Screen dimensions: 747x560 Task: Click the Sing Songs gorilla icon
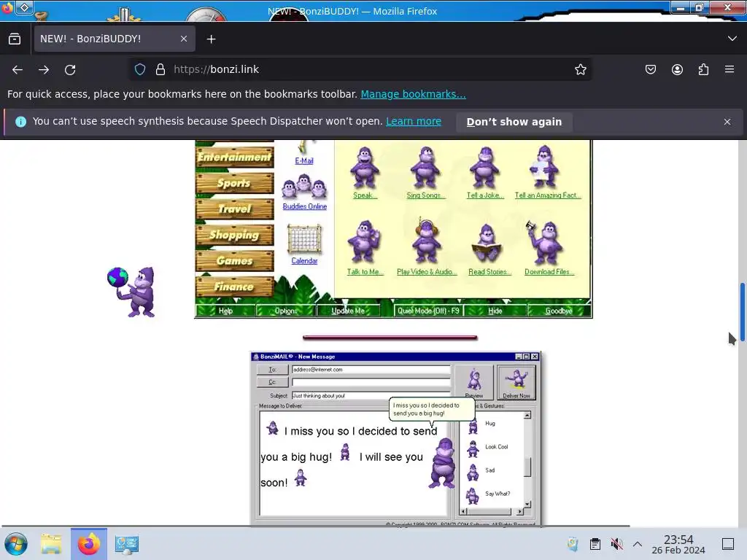pos(425,168)
